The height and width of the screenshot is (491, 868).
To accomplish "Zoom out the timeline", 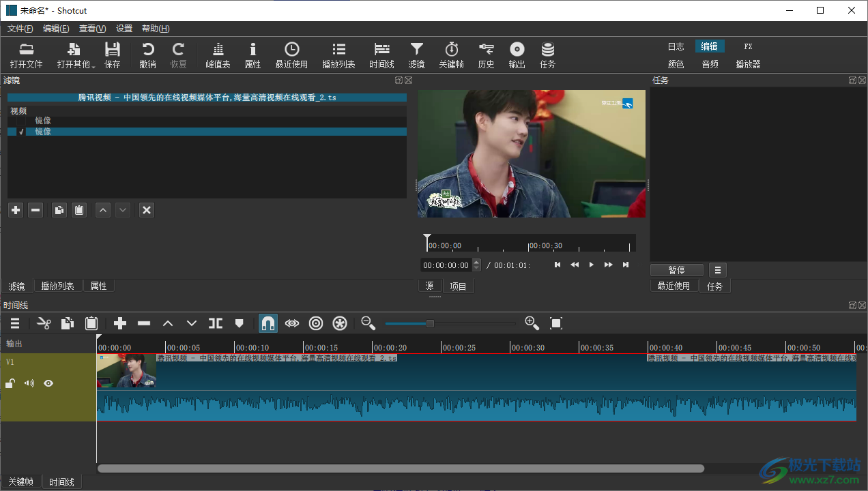I will click(x=368, y=323).
